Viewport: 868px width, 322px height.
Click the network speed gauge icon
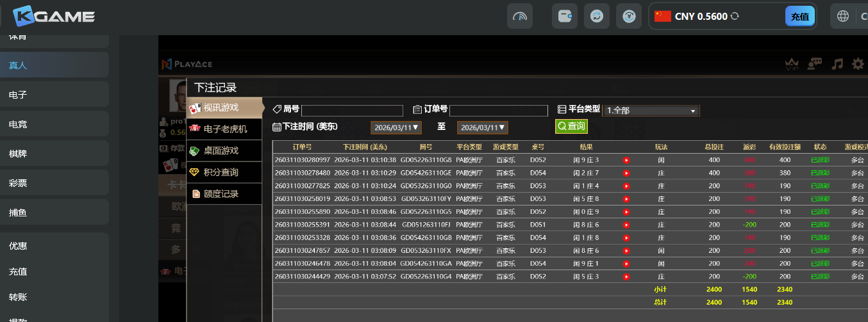pos(520,16)
